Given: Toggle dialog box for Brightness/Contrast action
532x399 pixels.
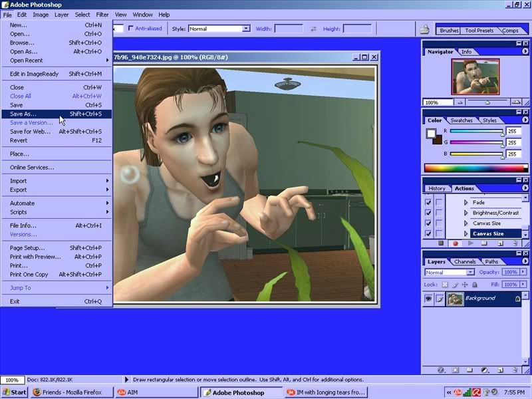Looking at the screenshot, I should point(439,213).
